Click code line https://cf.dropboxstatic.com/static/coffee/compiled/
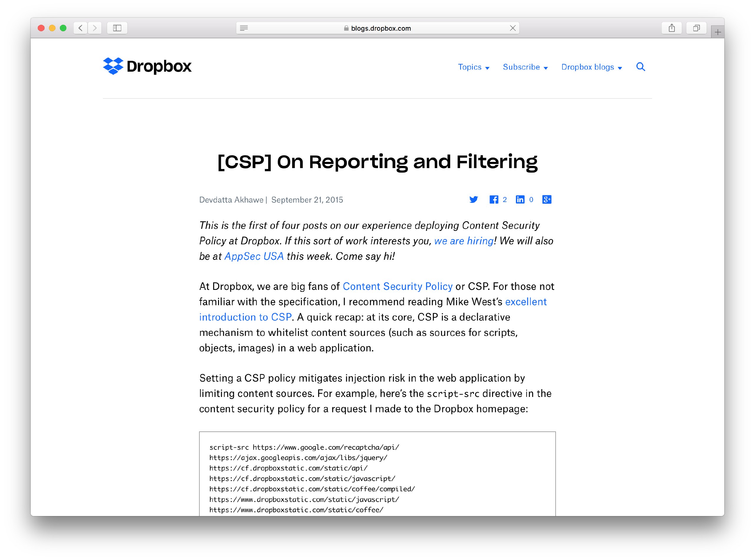Image resolution: width=755 pixels, height=560 pixels. [312, 489]
